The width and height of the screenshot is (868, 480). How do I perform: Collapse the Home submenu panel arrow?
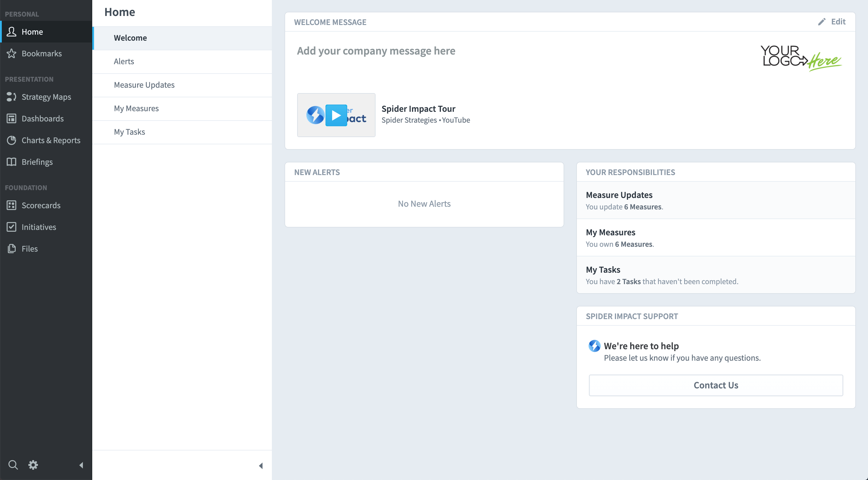coord(261,466)
